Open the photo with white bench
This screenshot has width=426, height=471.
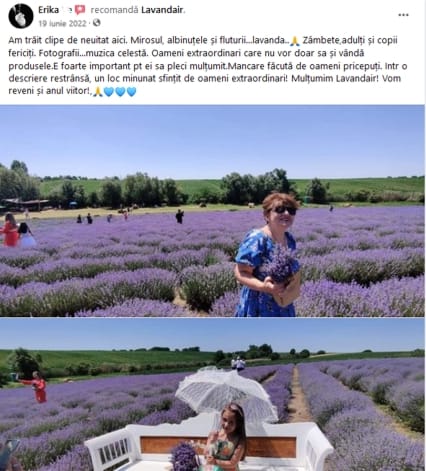pos(212,394)
